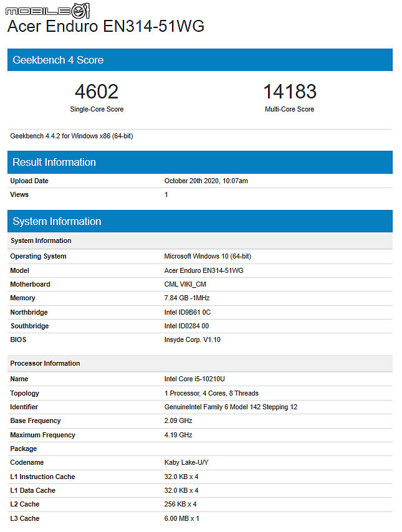
Task: Click the Microsoft Windows 10 (64-bit) value
Action: [208, 256]
